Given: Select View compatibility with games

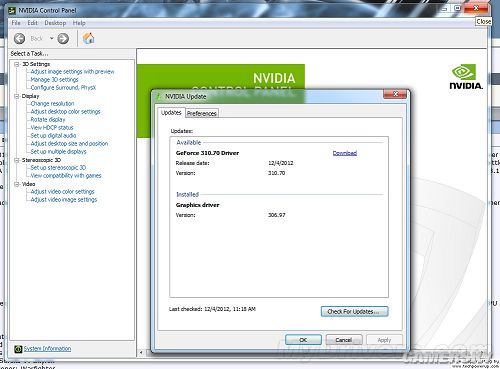Looking at the screenshot, I should [66, 176].
